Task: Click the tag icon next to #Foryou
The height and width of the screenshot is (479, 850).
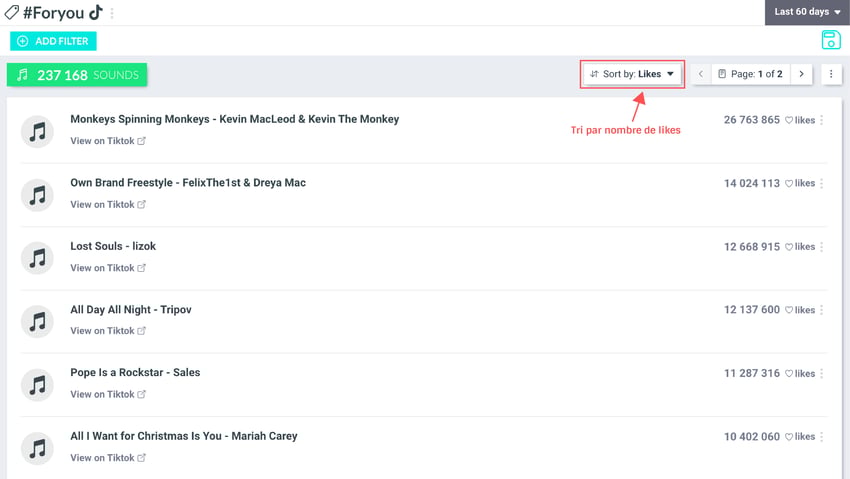Action: coord(11,13)
